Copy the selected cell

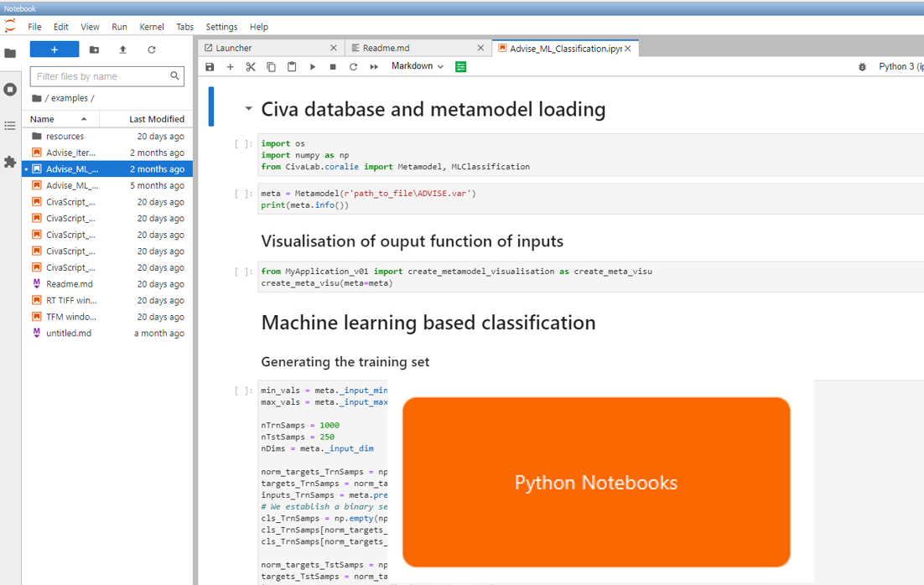pyautogui.click(x=271, y=66)
